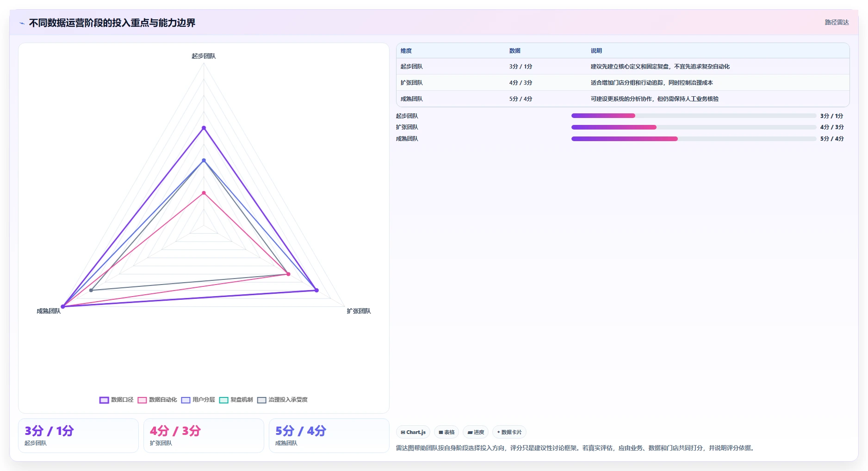This screenshot has width=868, height=471.
Task: Click the 进度 chip
Action: (476, 432)
